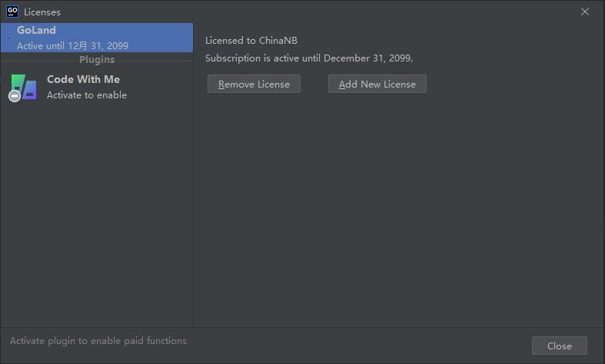Screen dimensions: 605x364
Task: Click 'Activate plugin to enable paid functions' message
Action: pos(98,341)
